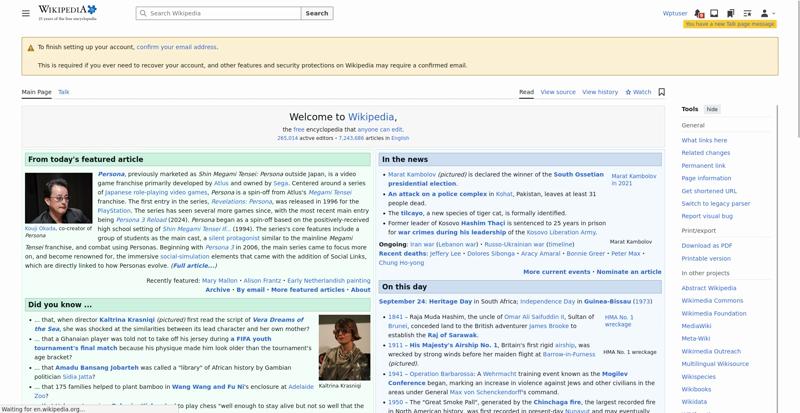Click Get shortened URL in Tools
The height and width of the screenshot is (413, 800).
(x=709, y=191)
